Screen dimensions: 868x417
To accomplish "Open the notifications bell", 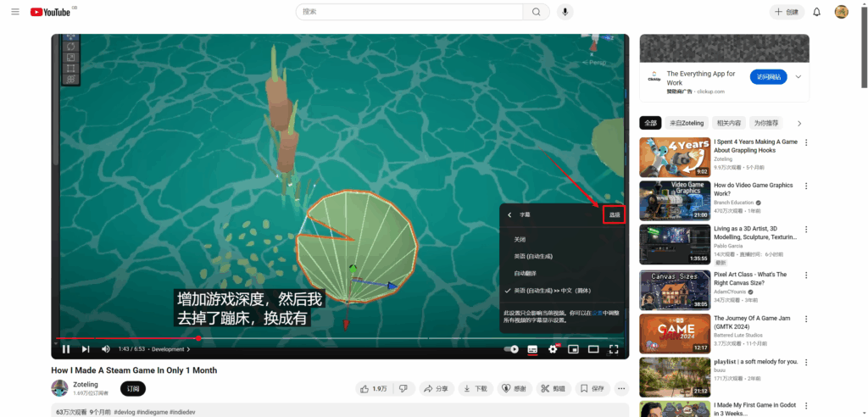I will [816, 12].
